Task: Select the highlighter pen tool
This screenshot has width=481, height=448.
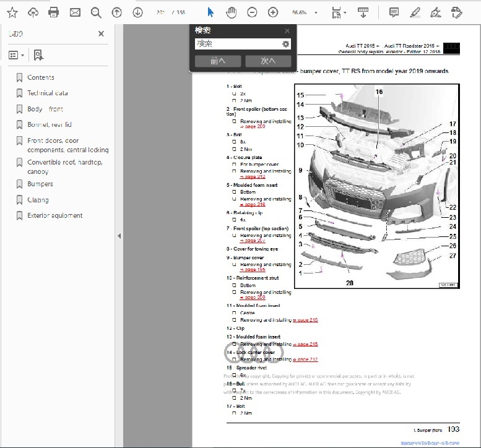Action: pos(415,12)
